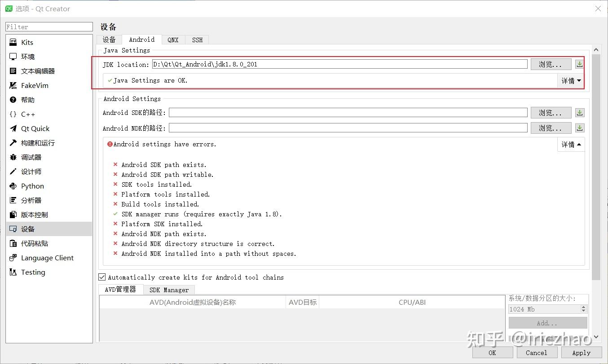
Task: Open the Kits section icon
Action: 13,42
